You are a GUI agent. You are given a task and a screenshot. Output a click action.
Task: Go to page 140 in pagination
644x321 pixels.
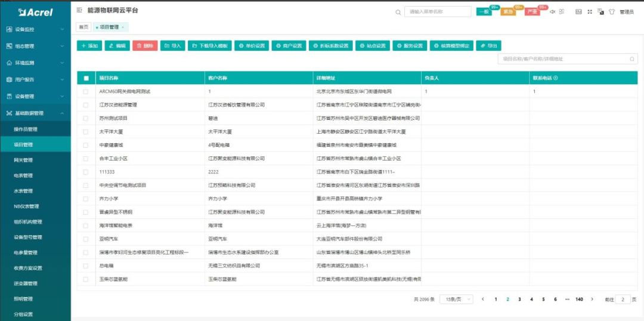point(579,299)
